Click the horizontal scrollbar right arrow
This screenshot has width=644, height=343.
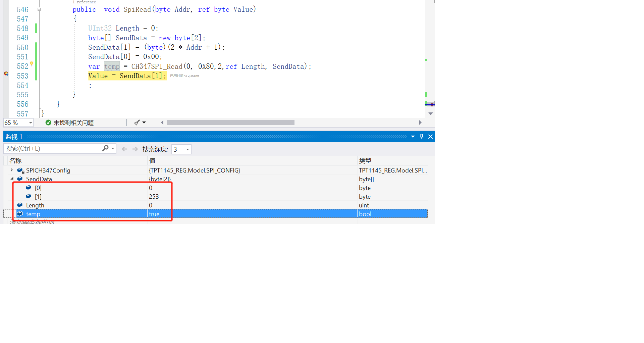420,122
